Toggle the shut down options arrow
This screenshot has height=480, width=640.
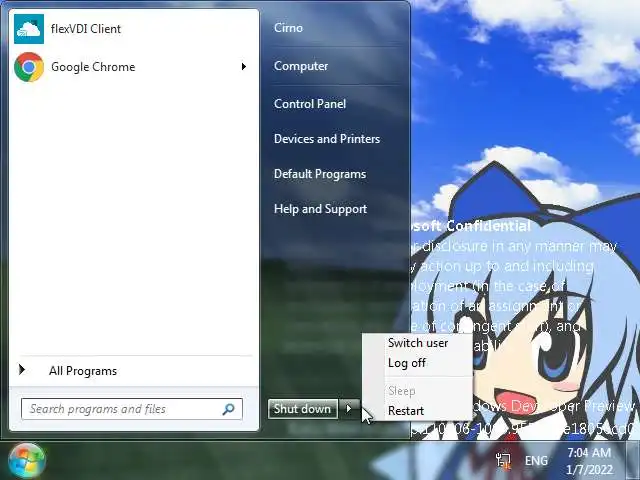pos(349,409)
